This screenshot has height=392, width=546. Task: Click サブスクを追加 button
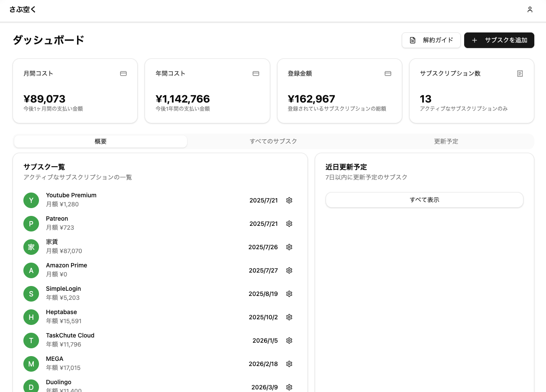(x=499, y=40)
